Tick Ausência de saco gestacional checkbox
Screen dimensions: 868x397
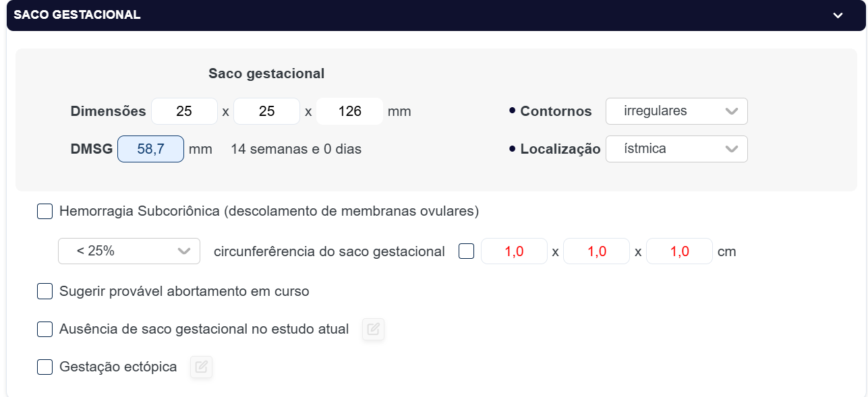pyautogui.click(x=45, y=330)
